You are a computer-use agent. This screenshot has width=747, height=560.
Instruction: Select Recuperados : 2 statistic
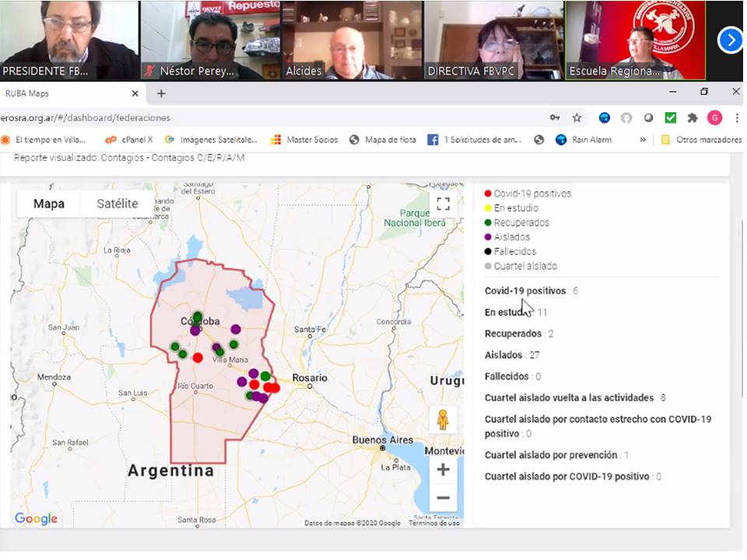(x=519, y=334)
